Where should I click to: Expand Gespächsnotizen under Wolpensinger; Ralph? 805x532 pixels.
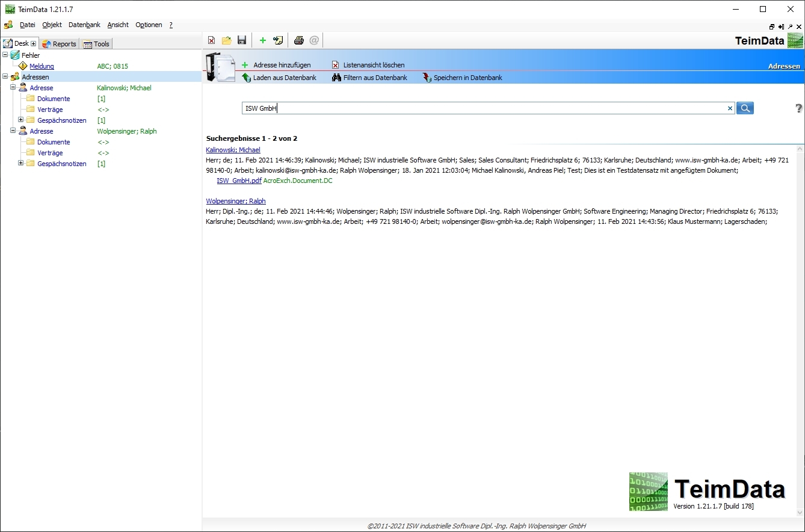point(21,163)
